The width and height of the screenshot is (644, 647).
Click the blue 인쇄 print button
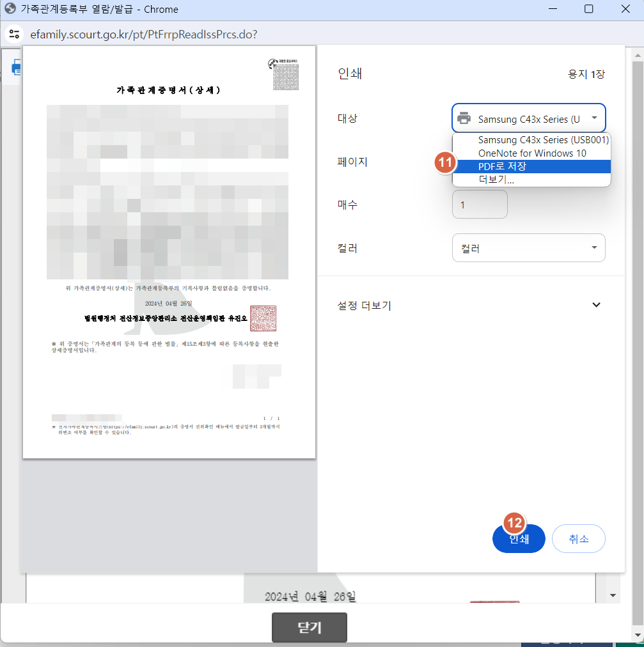(x=519, y=538)
